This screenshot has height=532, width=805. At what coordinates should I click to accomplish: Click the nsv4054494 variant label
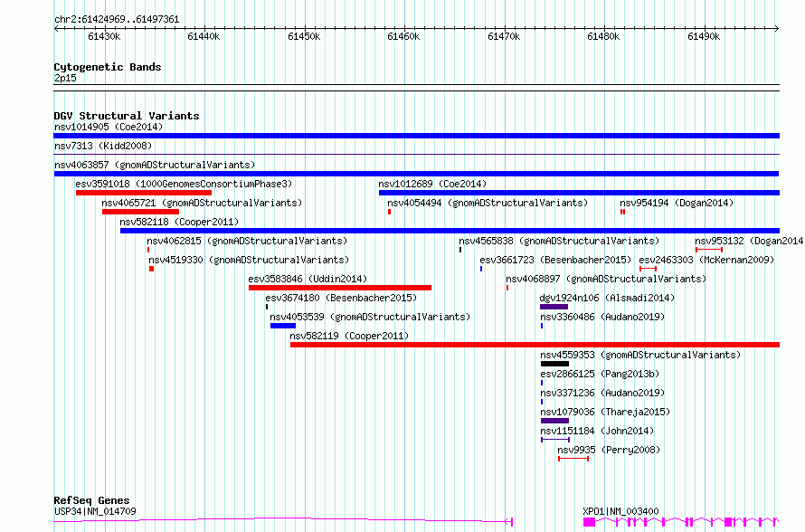click(488, 203)
